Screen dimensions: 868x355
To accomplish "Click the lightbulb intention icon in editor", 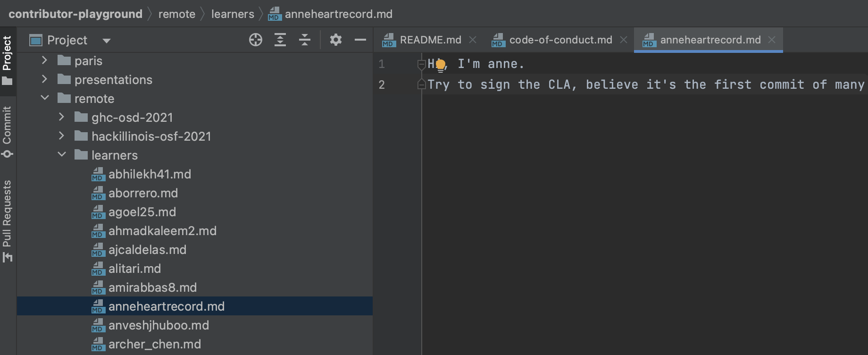I will coord(441,65).
